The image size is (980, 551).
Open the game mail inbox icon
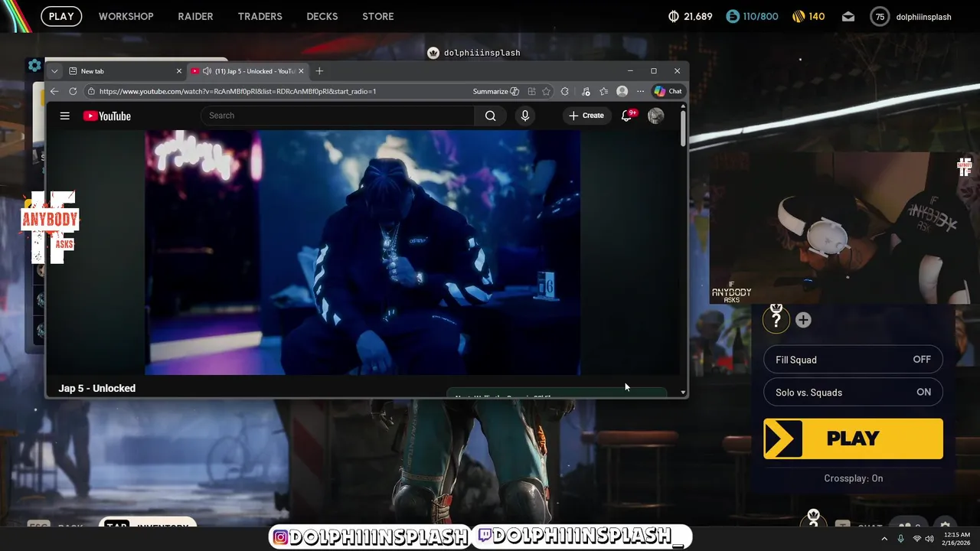848,16
